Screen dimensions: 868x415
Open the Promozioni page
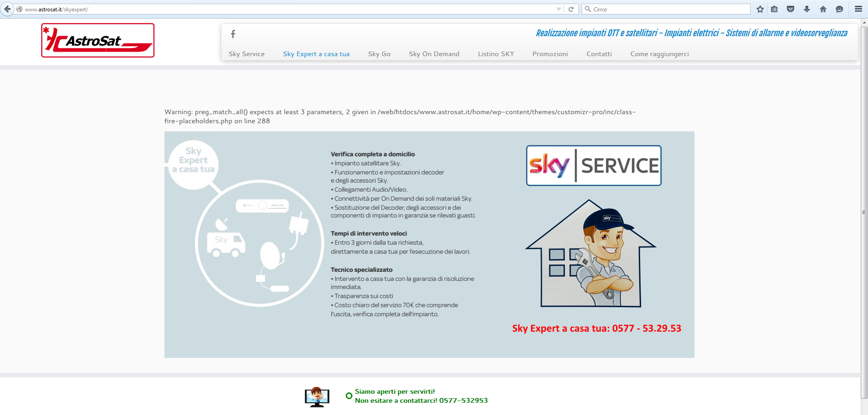(550, 54)
